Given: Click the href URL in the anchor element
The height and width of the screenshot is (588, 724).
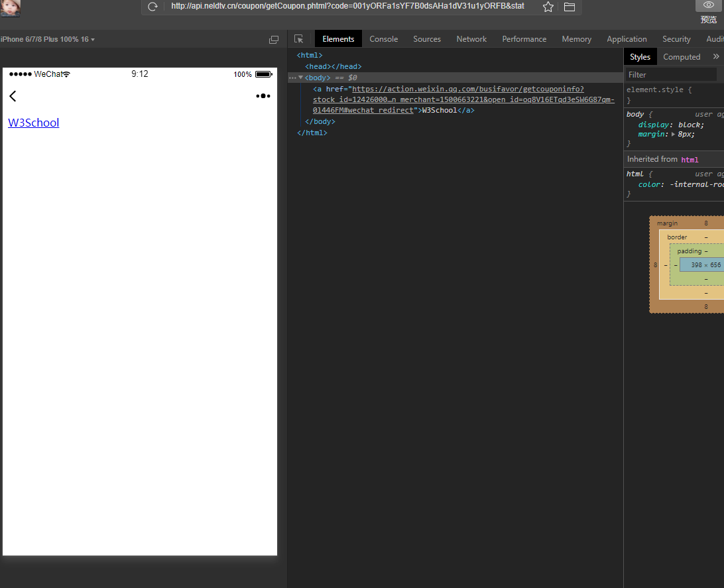Looking at the screenshot, I should 463,99.
